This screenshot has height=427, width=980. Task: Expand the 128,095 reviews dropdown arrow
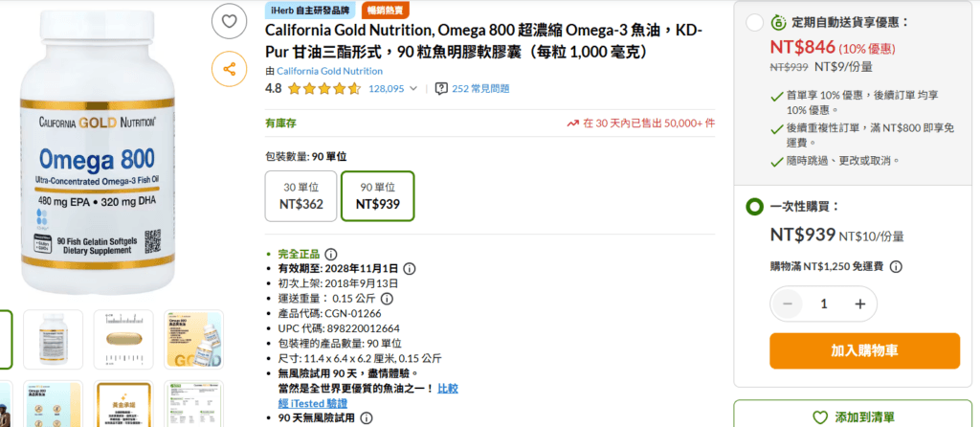413,89
